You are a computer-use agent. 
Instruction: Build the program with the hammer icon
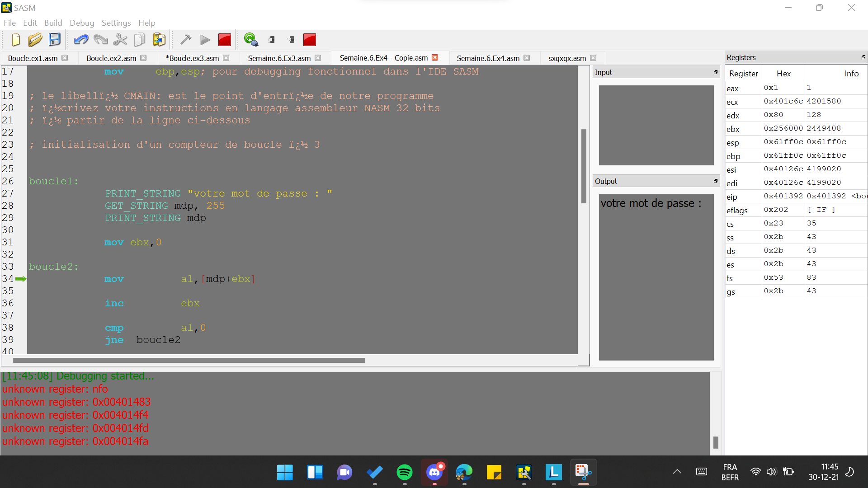[x=185, y=40]
